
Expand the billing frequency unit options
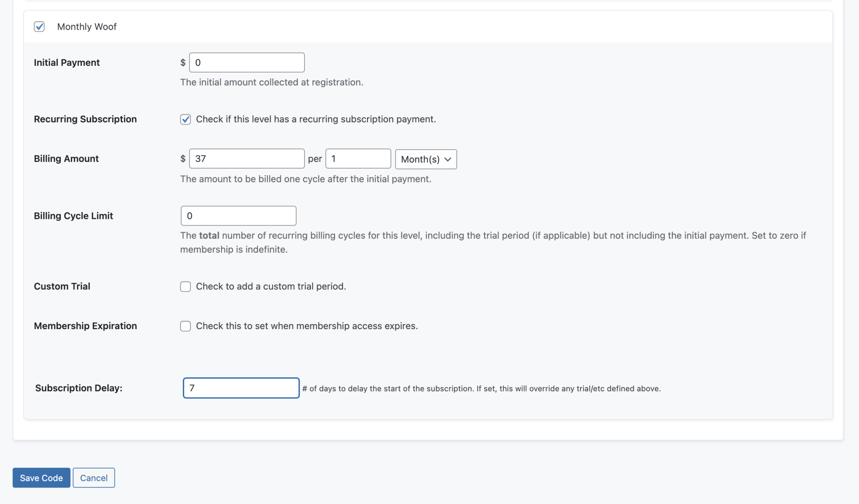click(x=425, y=159)
